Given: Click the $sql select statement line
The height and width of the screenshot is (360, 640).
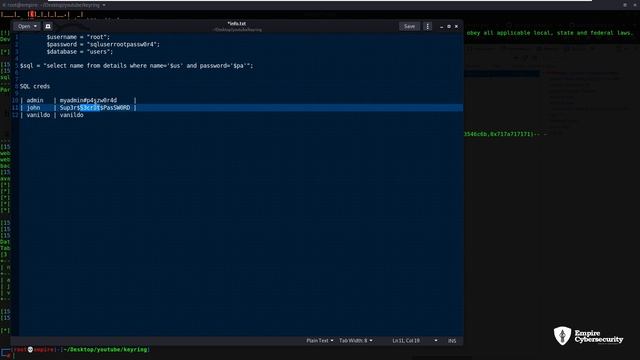Looking at the screenshot, I should pos(136,65).
